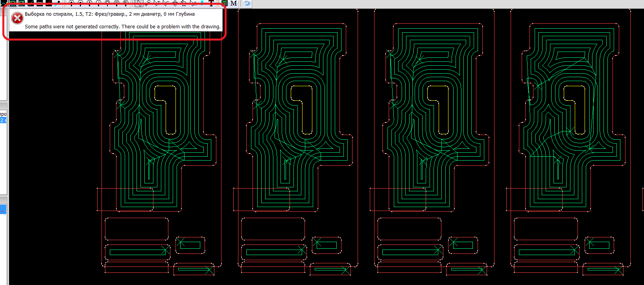Undo the last action with blue arrow
The width and height of the screenshot is (644, 285).
247,3
